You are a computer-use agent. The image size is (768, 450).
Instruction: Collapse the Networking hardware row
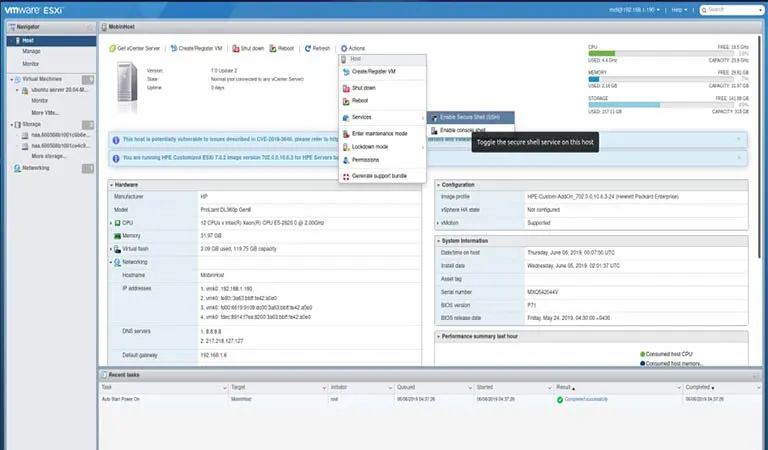111,262
